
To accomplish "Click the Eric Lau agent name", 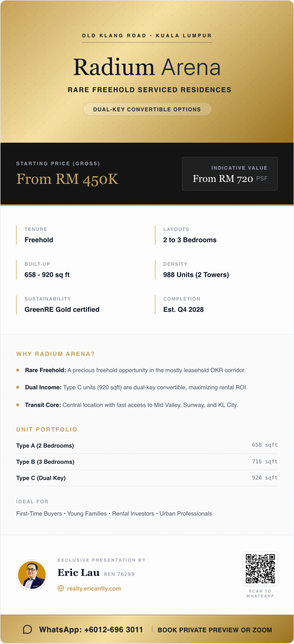I will pos(79,573).
